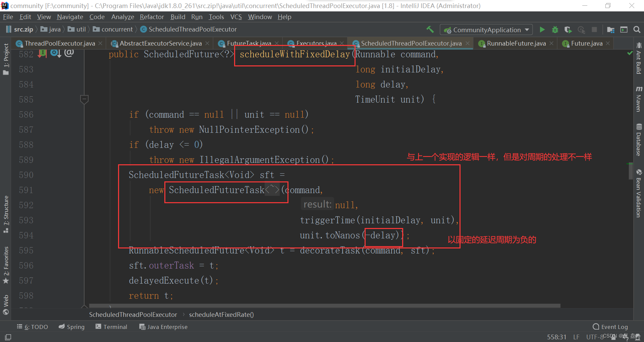Click concurrent folder breadcrumb

113,29
